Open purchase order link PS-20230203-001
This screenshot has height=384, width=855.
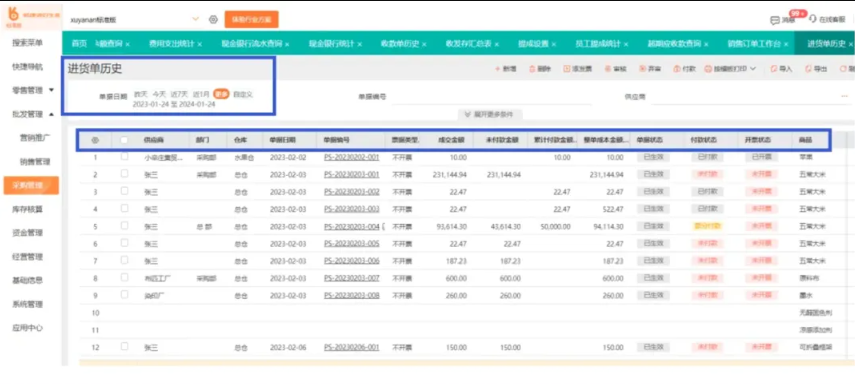[351, 175]
